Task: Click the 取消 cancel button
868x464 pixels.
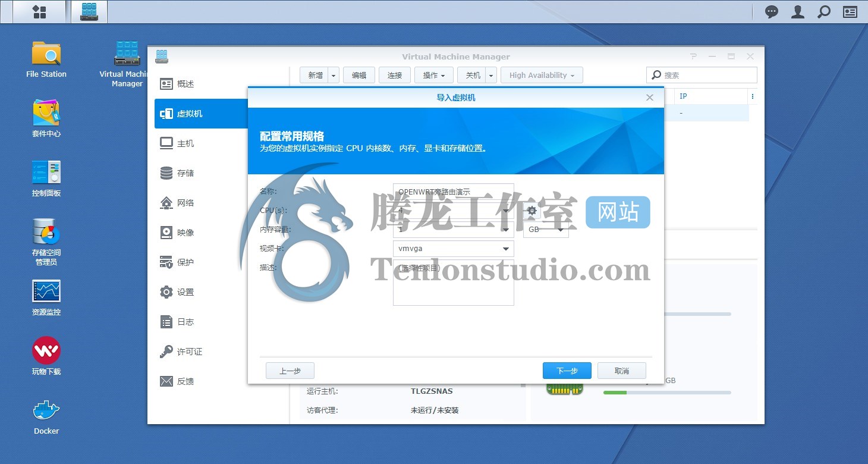Action: click(622, 371)
